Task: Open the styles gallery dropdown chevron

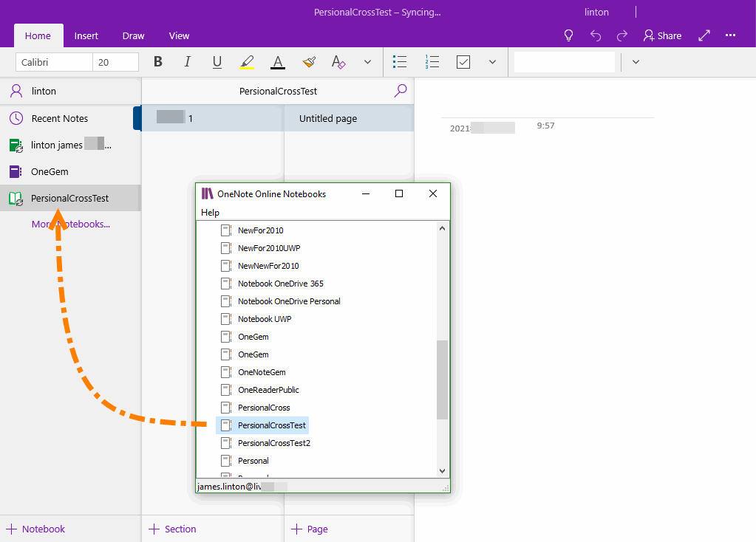Action: coord(636,62)
